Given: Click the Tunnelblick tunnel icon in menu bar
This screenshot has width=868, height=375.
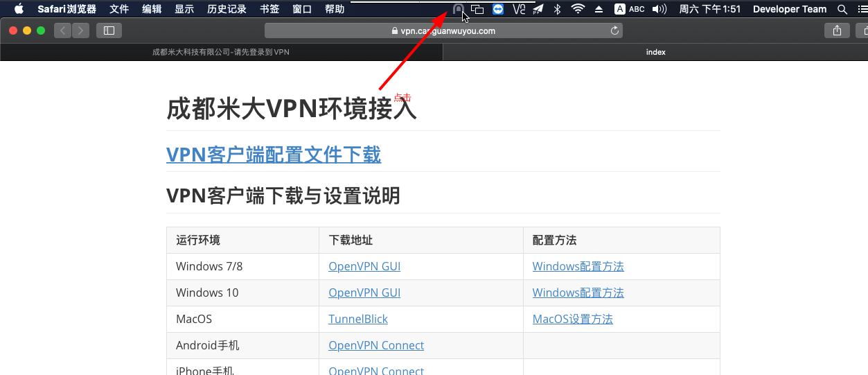Looking at the screenshot, I should click(458, 9).
